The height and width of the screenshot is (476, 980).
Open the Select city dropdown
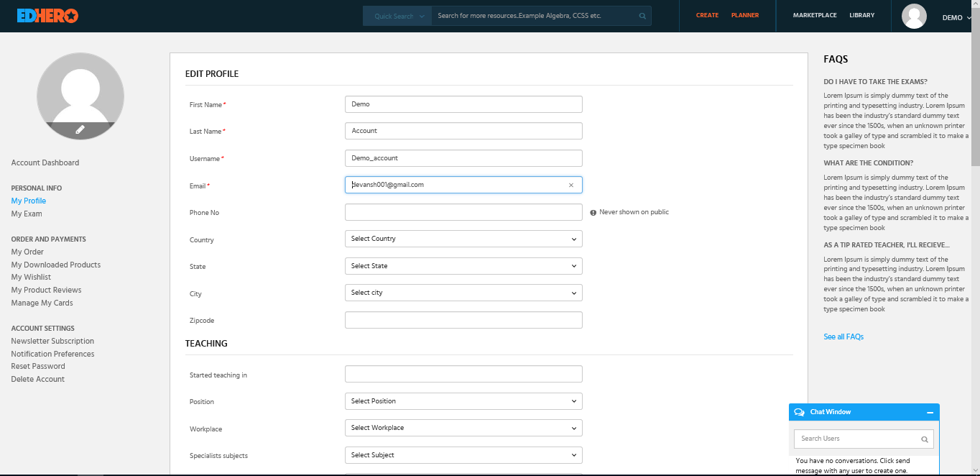(463, 293)
